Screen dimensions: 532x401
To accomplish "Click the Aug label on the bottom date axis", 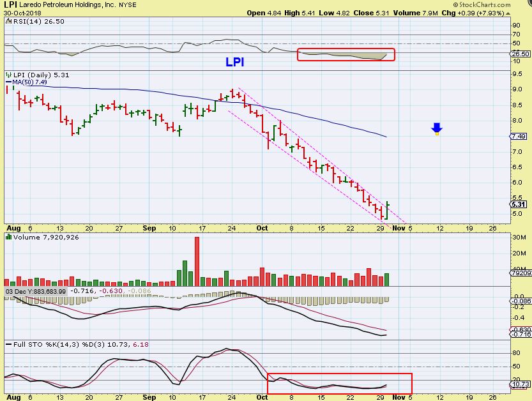I will (x=13, y=397).
